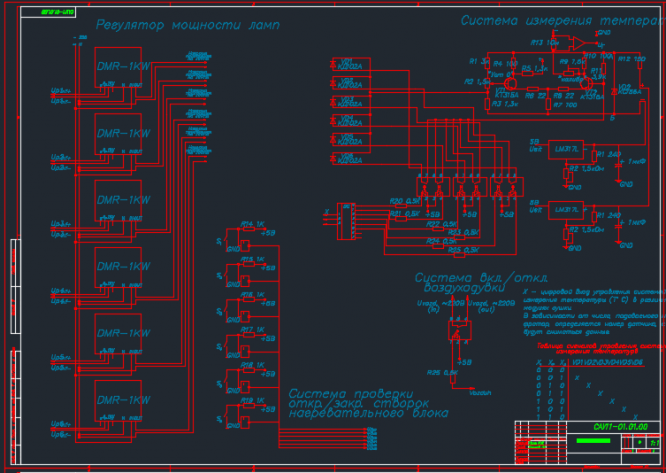Image resolution: width=666 pixels, height=473 pixels.
Task: Click the VT2 КТ315А transistor symbol
Action: click(x=587, y=83)
